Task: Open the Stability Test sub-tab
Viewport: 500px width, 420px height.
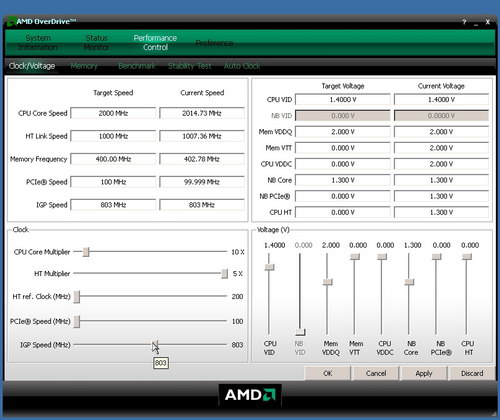Action: click(190, 66)
